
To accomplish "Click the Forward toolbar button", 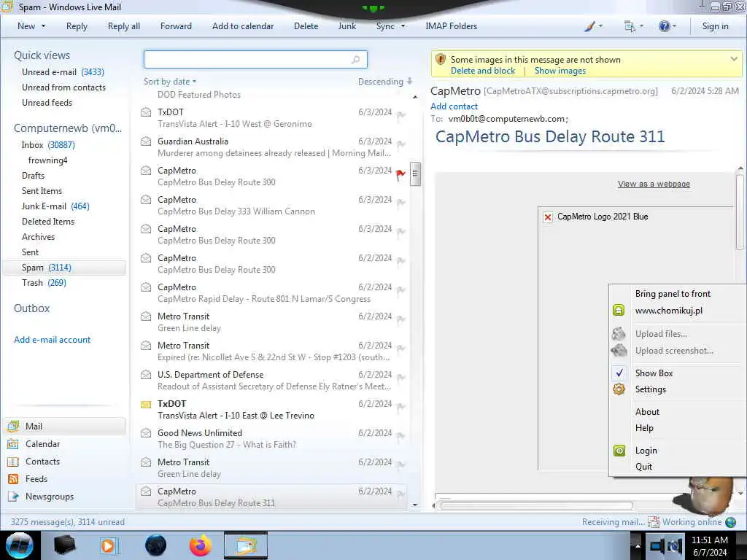I will point(176,26).
